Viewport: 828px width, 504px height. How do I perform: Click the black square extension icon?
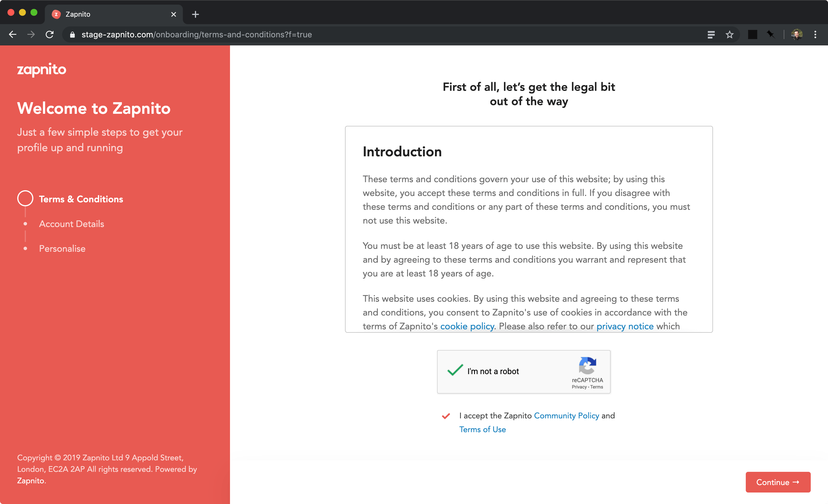(752, 34)
